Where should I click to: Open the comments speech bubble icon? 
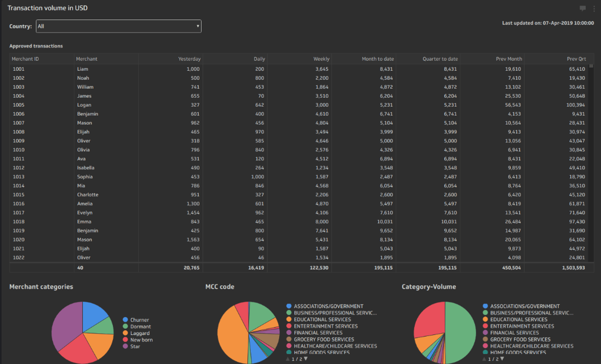(x=582, y=8)
